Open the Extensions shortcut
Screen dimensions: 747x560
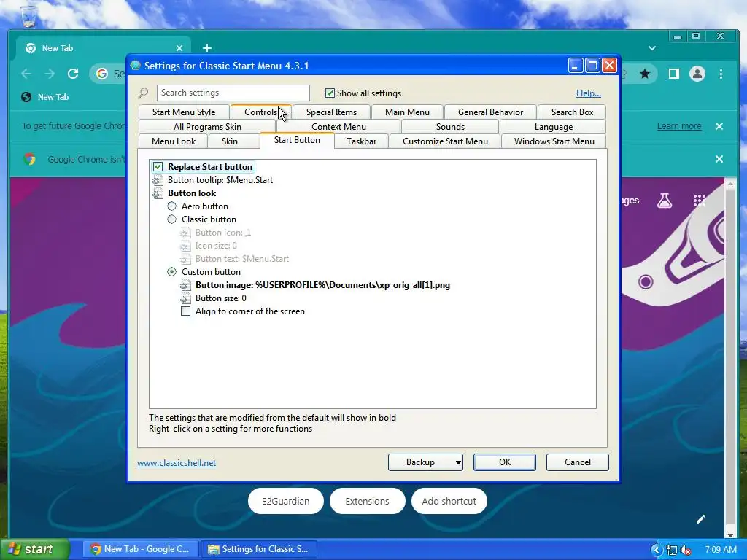click(x=368, y=501)
